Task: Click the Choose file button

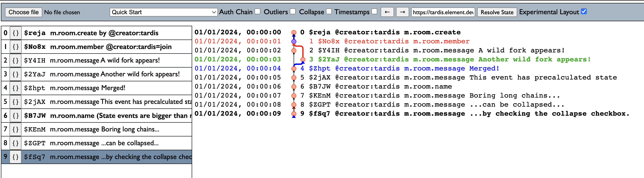Action: (x=24, y=12)
